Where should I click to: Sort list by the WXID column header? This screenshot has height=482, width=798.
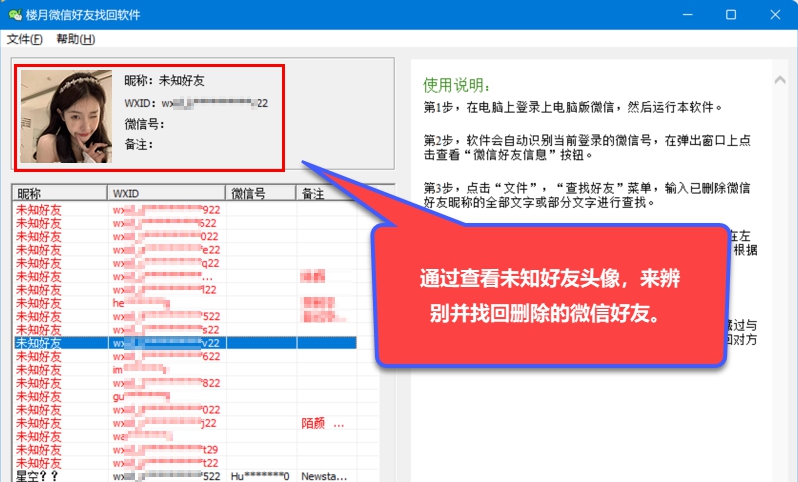pos(166,193)
